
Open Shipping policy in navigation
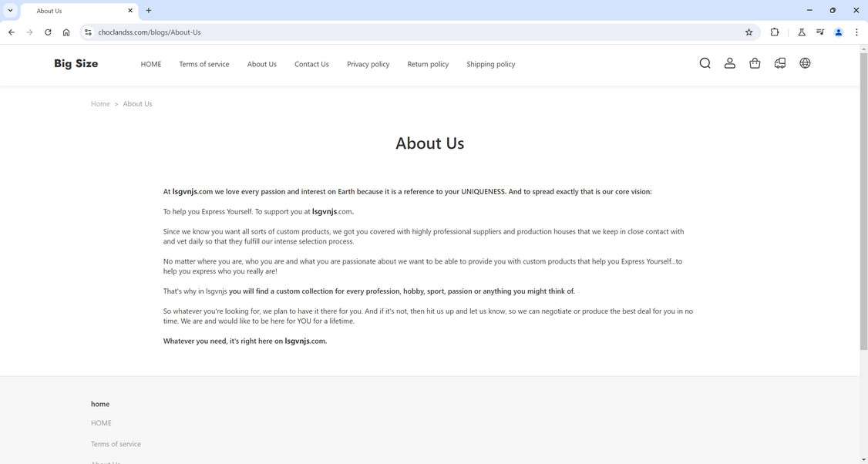click(490, 64)
